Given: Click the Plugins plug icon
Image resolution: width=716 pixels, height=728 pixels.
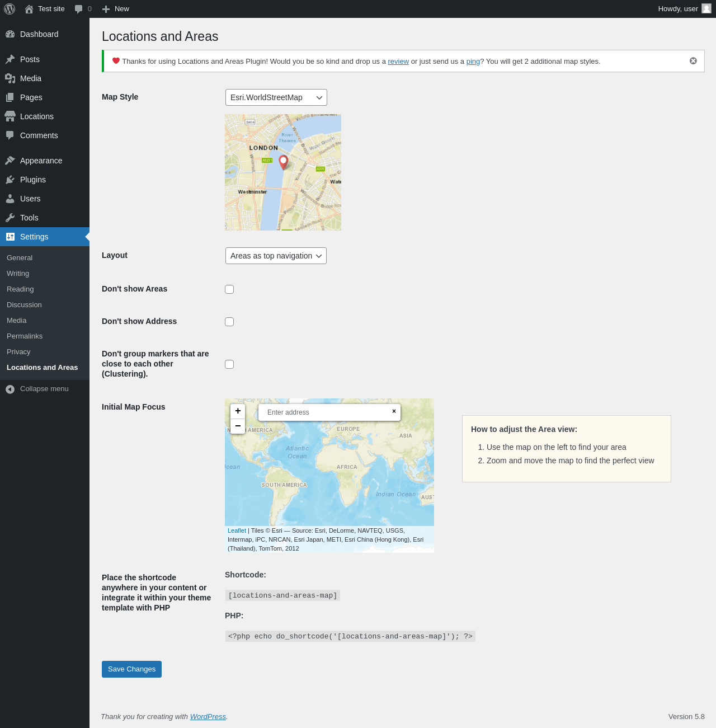Looking at the screenshot, I should click(10, 180).
